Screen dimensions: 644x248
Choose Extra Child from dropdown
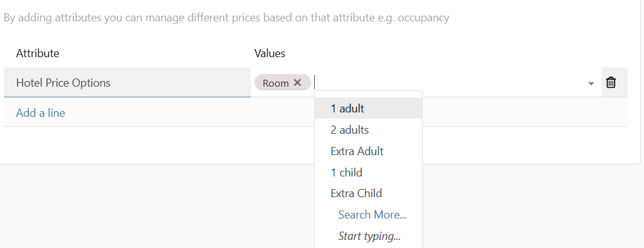click(368, 193)
